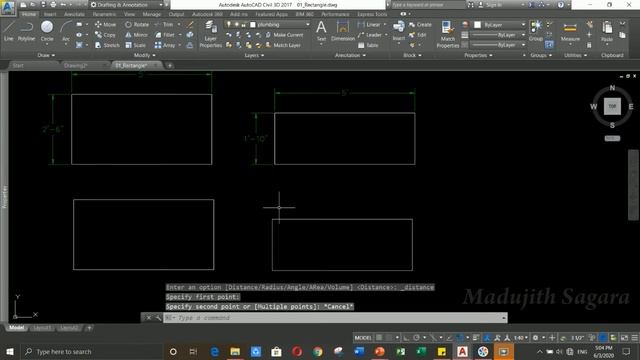640x360 pixels.
Task: Activate the Mirror tool
Action: click(x=136, y=35)
